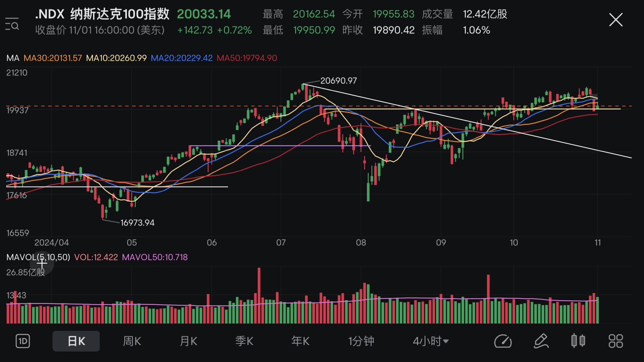Select the MA50:19794.90 legend value
The image size is (644, 362).
(x=247, y=58)
